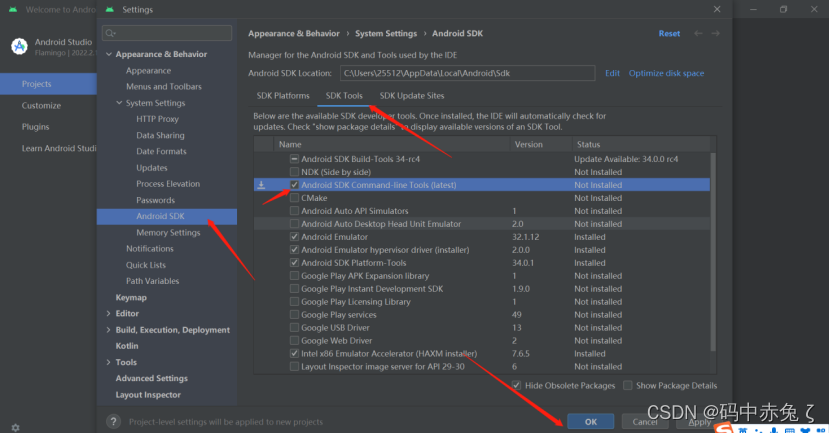
Task: Open Keymap settings
Action: pyautogui.click(x=131, y=297)
